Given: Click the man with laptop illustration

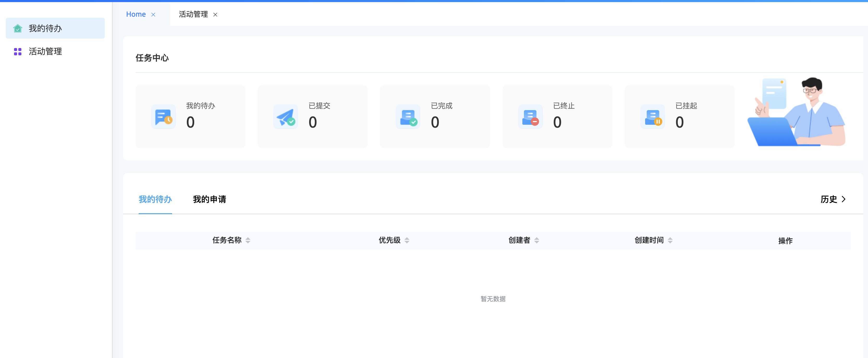Looking at the screenshot, I should click(x=797, y=112).
